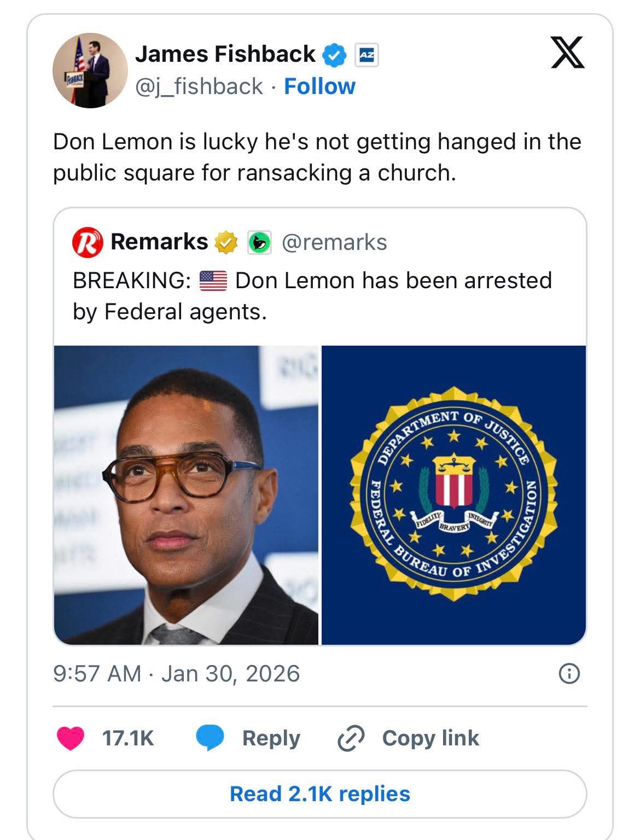
Task: Open the info circle icon near the timestamp
Action: [569, 673]
